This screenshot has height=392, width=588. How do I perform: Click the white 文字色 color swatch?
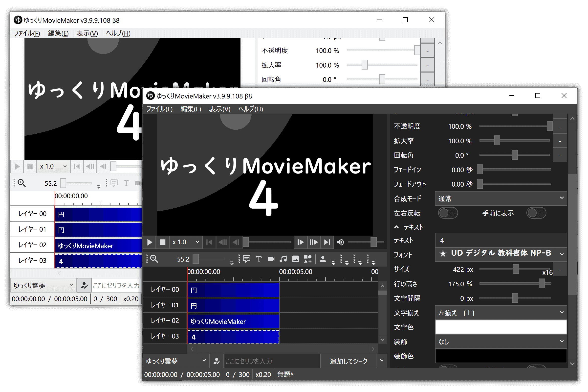pyautogui.click(x=500, y=327)
